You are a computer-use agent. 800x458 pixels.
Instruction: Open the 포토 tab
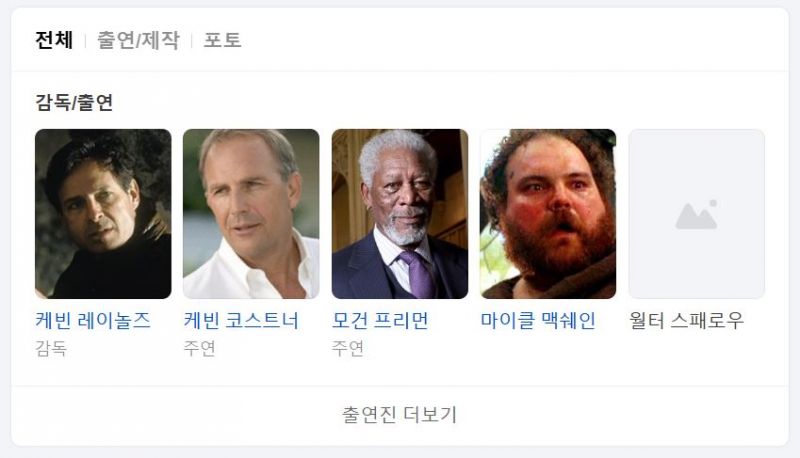click(222, 40)
